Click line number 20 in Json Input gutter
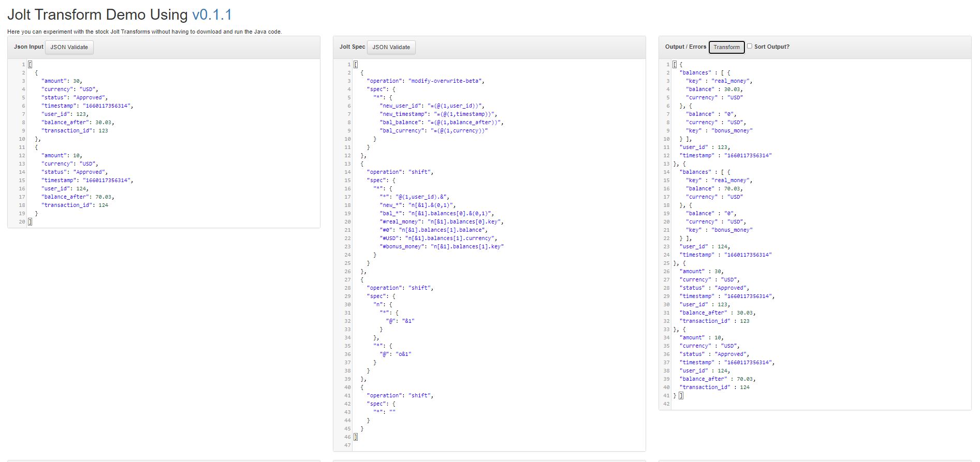 click(22, 221)
